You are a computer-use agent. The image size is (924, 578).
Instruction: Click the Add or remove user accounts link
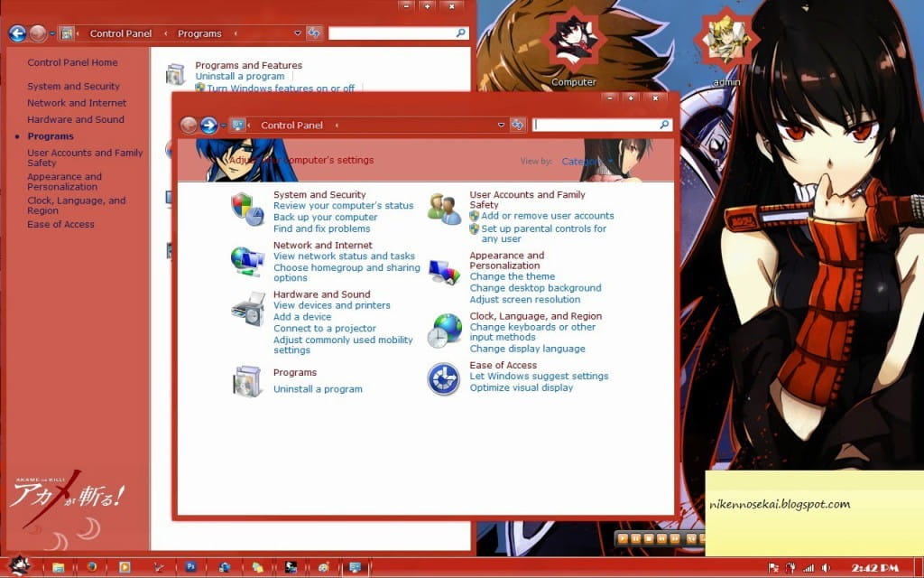(x=547, y=216)
